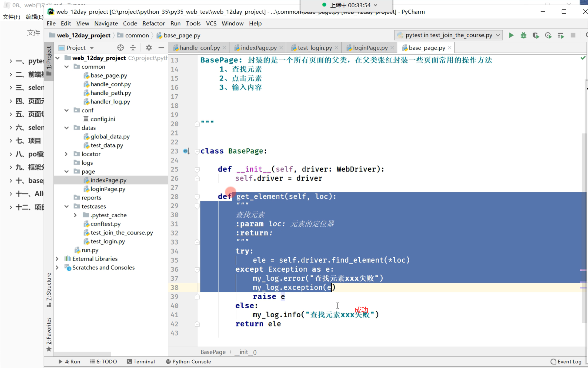Open the Refactor menu

[x=153, y=23]
